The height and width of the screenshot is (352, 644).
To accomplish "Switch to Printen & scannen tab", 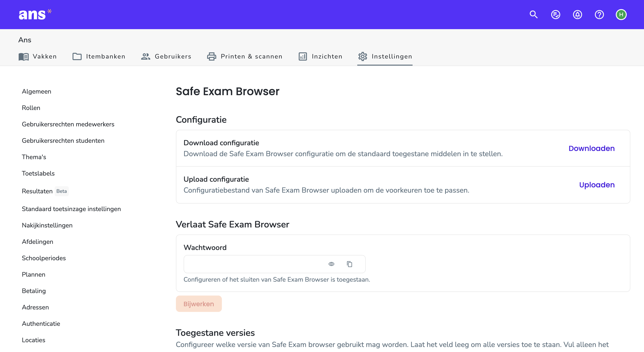I will coord(245,56).
